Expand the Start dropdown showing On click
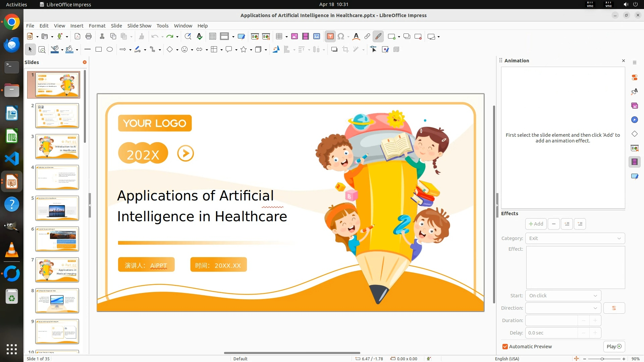The height and width of the screenshot is (362, 644). tap(563, 296)
